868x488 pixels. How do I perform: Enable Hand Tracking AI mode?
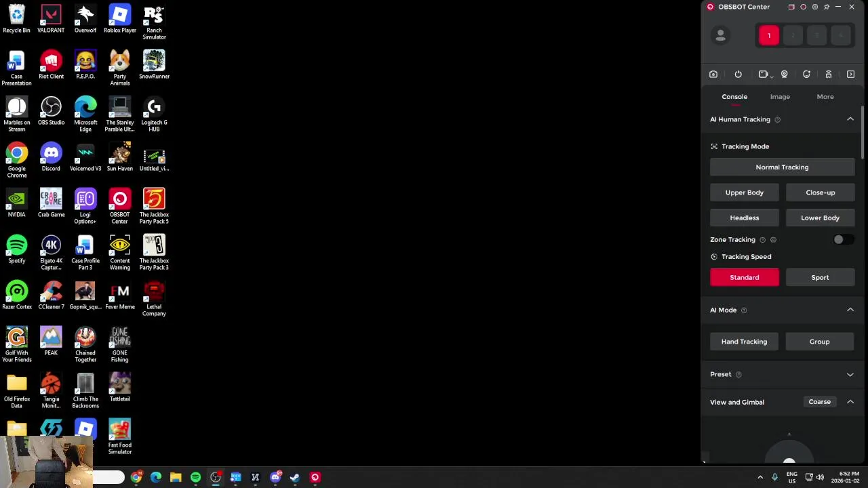click(x=745, y=342)
